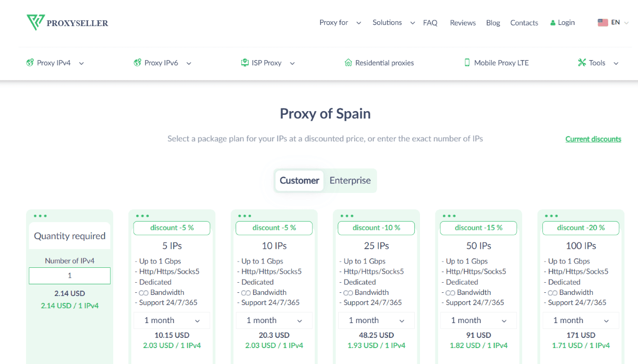
Task: Click the 48.25 USD price
Action: click(376, 335)
